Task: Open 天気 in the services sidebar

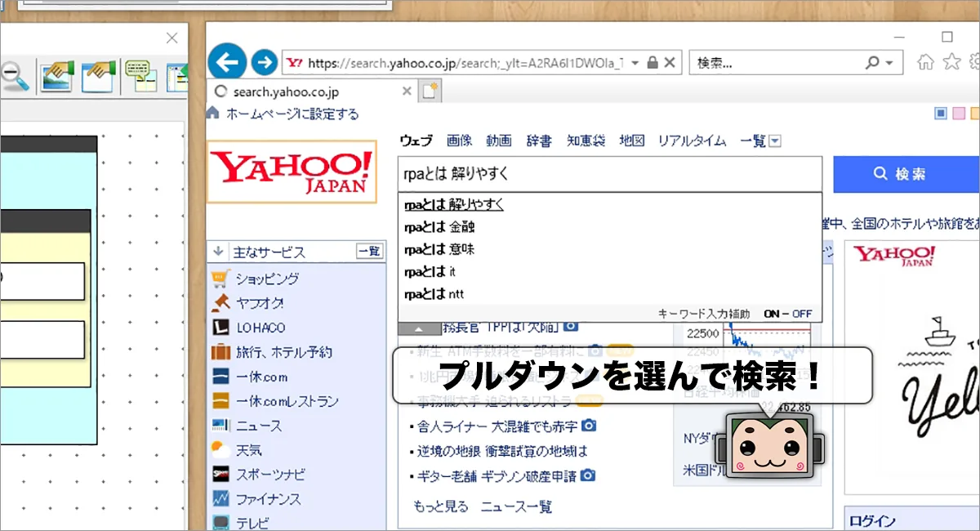Action: 249,450
